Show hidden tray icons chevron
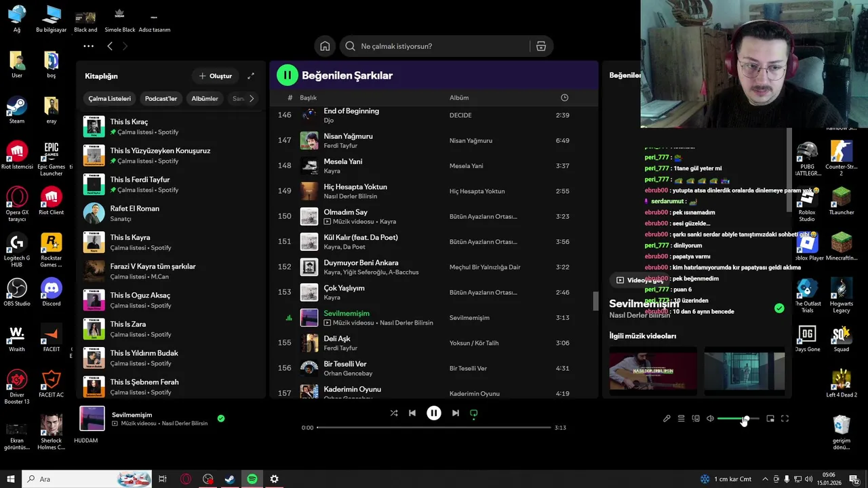The image size is (868, 488). tap(766, 479)
